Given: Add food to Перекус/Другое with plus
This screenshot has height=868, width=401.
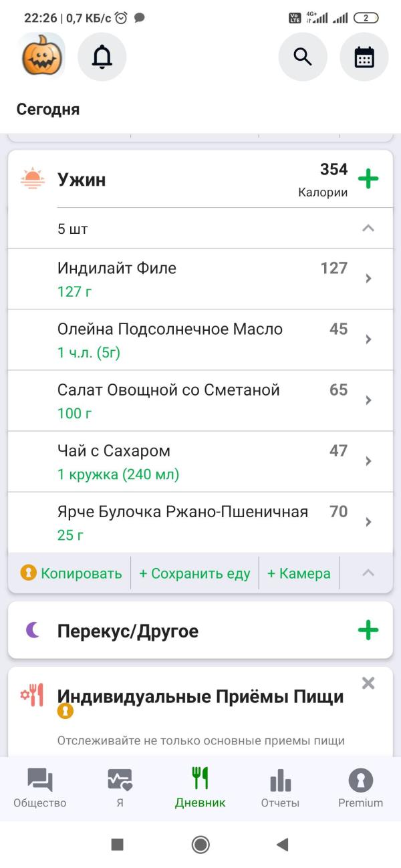Looking at the screenshot, I should pyautogui.click(x=368, y=630).
